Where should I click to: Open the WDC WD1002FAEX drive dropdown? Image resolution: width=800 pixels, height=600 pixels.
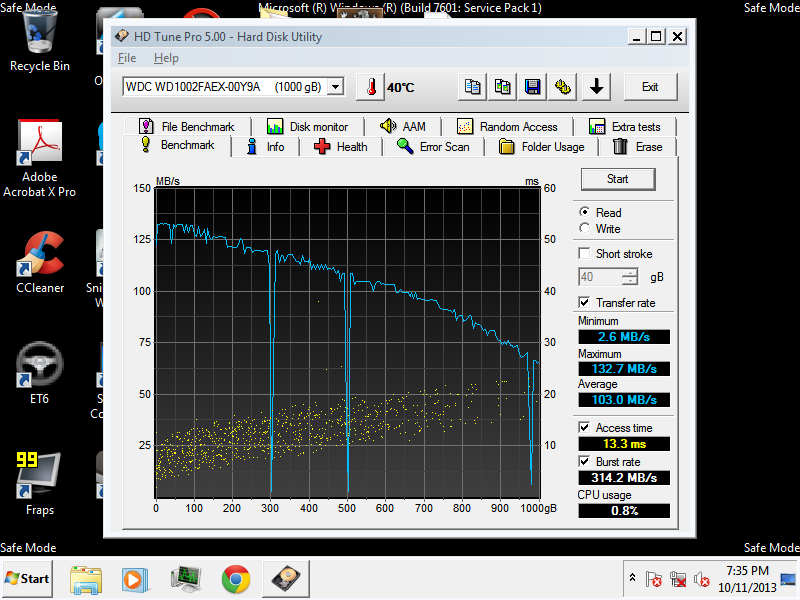[335, 87]
